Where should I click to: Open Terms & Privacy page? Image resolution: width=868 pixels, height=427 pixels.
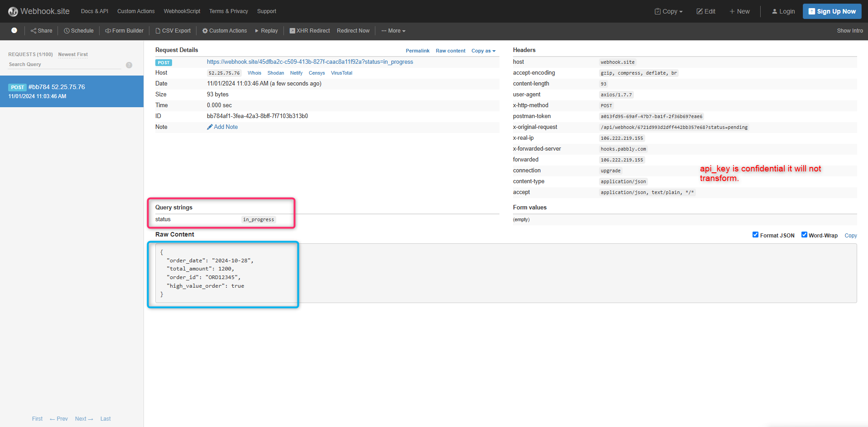229,11
